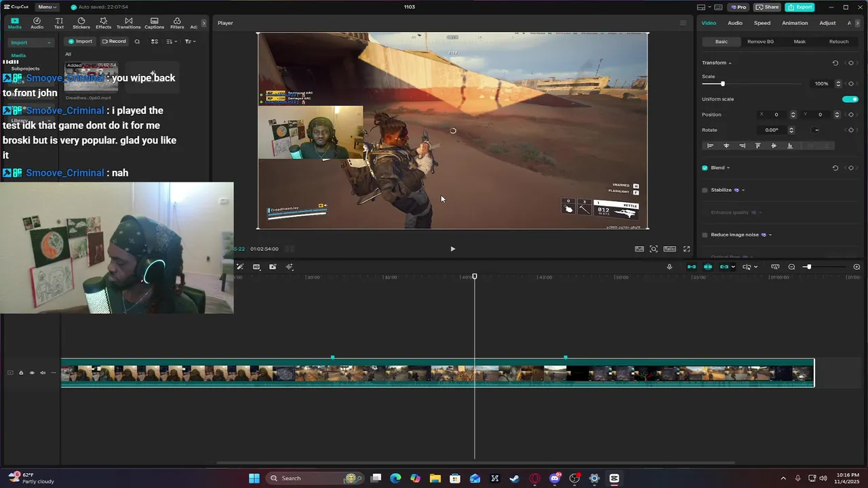
Task: Reset the Transform settings
Action: (835, 63)
